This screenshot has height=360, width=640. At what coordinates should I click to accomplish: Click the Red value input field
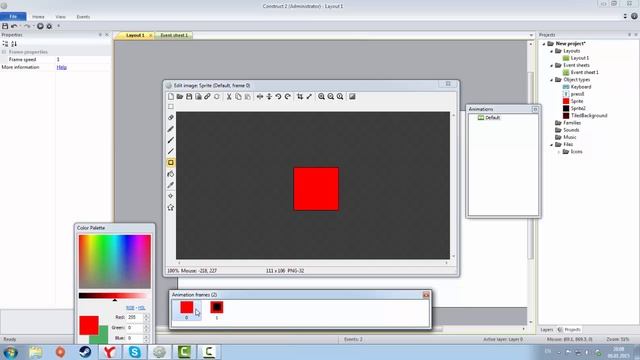(x=135, y=317)
